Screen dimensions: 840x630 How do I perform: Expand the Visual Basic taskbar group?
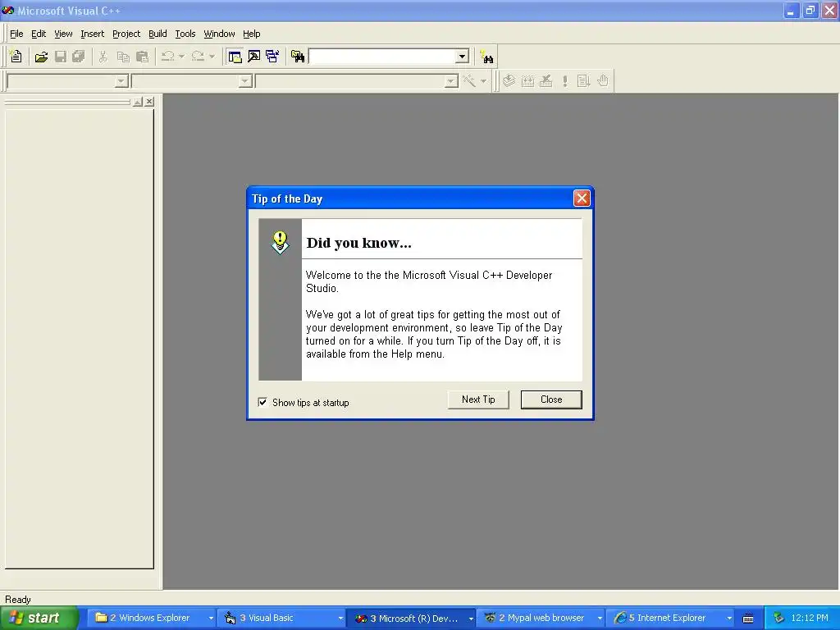pyautogui.click(x=340, y=619)
